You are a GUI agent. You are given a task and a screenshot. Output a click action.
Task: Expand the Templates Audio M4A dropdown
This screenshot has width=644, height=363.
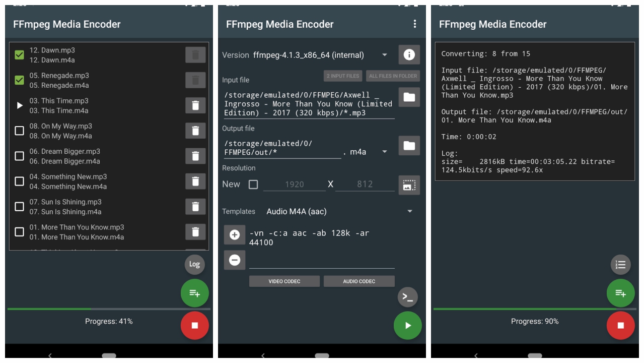[x=340, y=211]
